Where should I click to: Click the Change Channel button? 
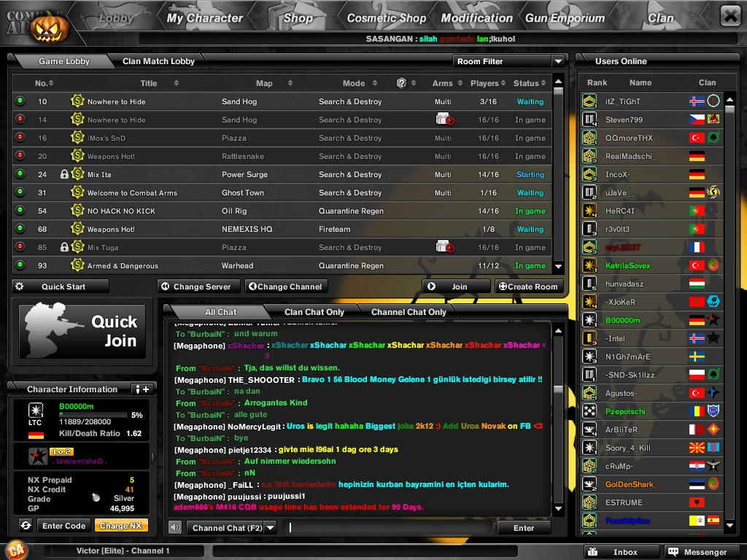286,286
